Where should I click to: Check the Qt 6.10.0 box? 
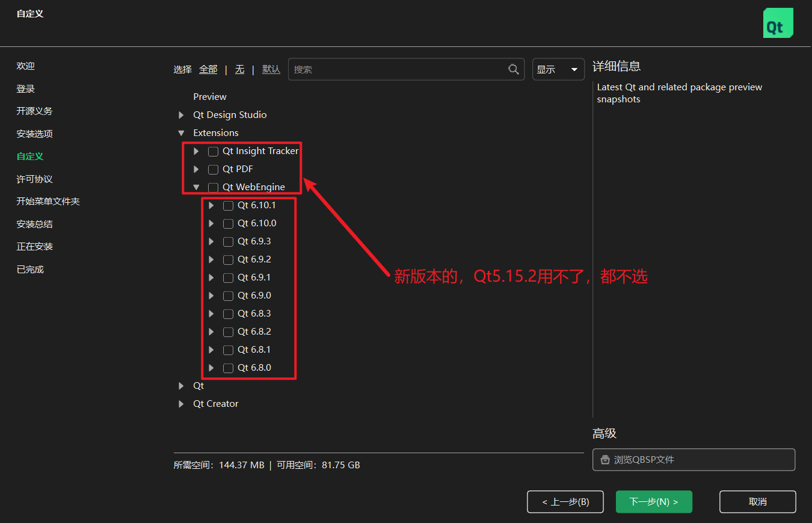228,223
